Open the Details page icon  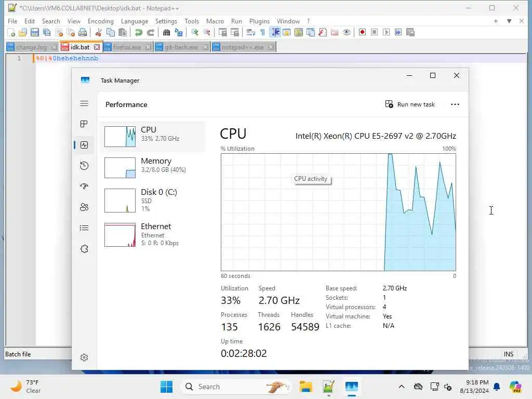84,228
